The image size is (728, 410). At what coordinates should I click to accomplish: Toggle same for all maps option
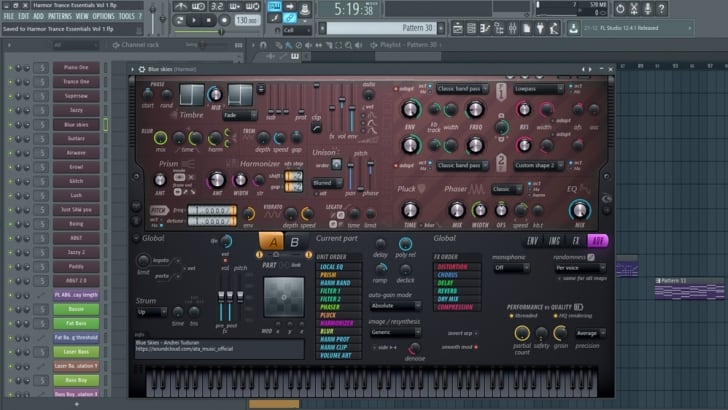pyautogui.click(x=559, y=278)
